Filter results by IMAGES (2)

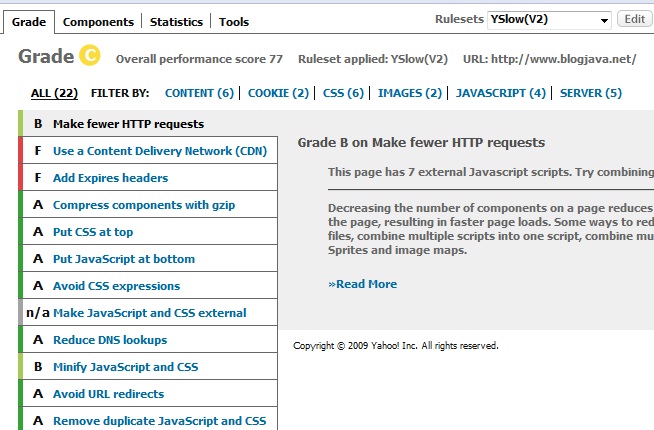(409, 93)
